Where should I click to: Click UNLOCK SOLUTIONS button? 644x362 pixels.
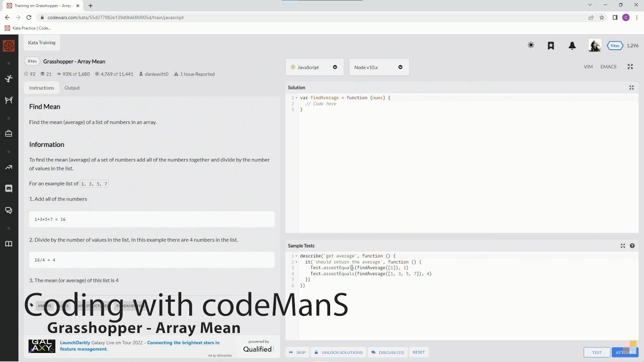point(338,352)
